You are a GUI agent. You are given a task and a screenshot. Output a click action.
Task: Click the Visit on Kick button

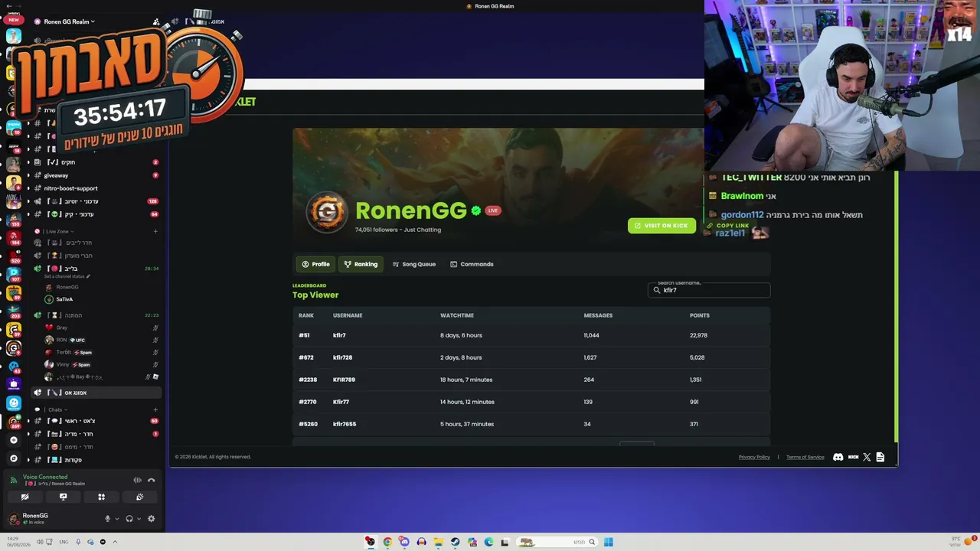662,226
